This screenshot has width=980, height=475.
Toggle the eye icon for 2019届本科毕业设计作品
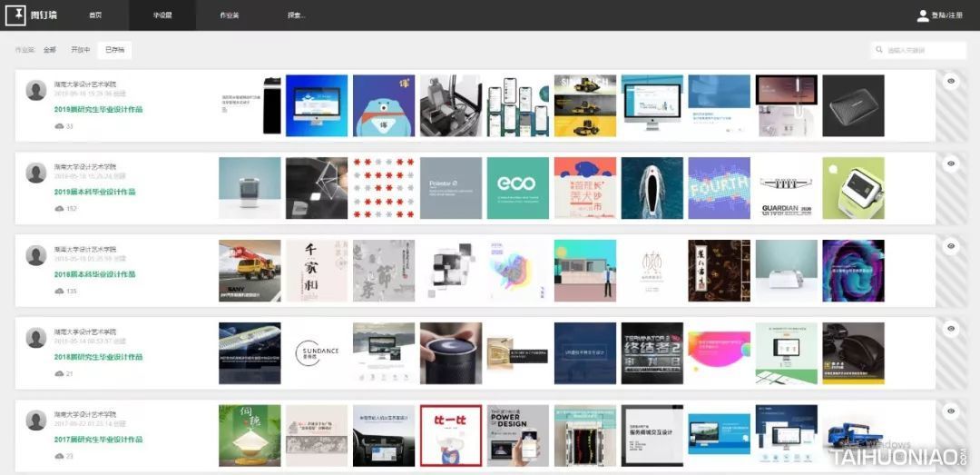pos(951,163)
